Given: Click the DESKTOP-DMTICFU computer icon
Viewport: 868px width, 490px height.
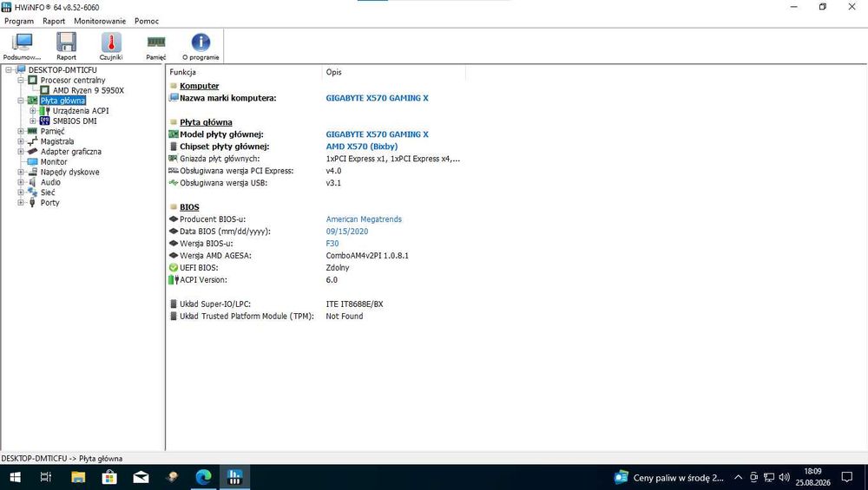Looking at the screenshot, I should click(x=21, y=69).
